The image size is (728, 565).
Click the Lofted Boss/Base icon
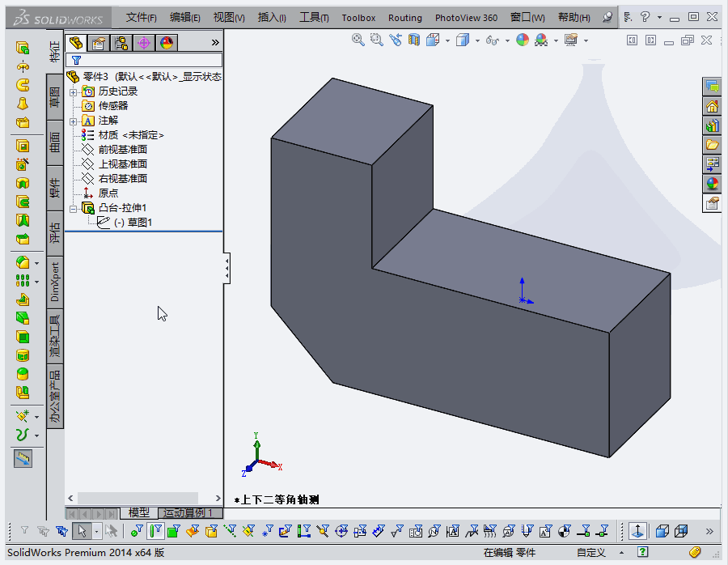pos(23,104)
